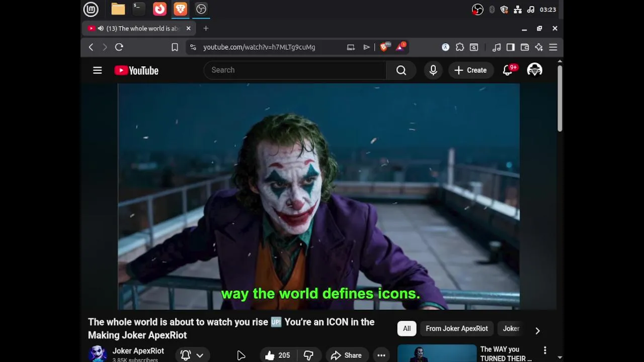Go back to the previous page
This screenshot has height=362, width=644.
[91, 47]
